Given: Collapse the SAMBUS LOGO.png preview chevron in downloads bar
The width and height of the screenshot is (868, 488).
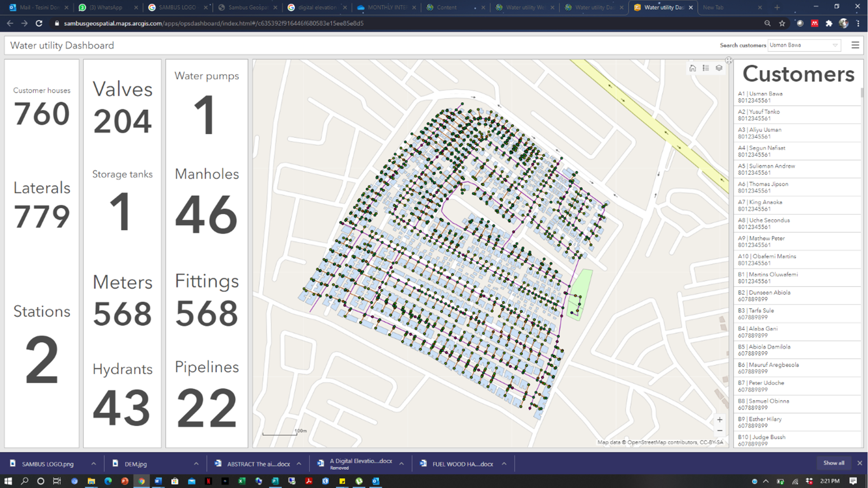Looking at the screenshot, I should click(93, 463).
